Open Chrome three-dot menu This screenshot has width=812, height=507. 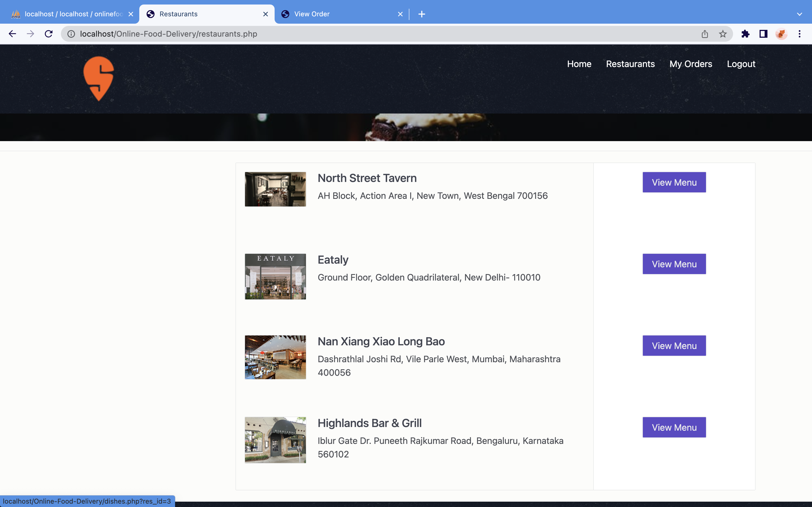click(x=800, y=34)
